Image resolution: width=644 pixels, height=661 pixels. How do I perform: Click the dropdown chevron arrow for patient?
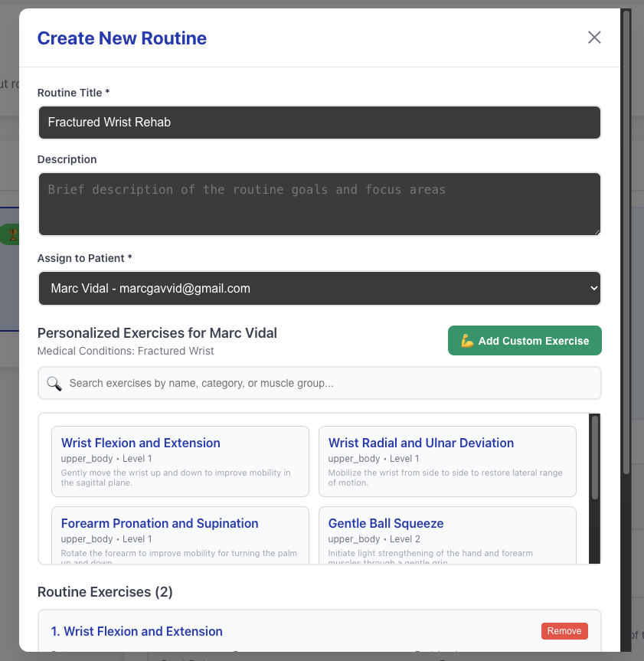pyautogui.click(x=593, y=288)
